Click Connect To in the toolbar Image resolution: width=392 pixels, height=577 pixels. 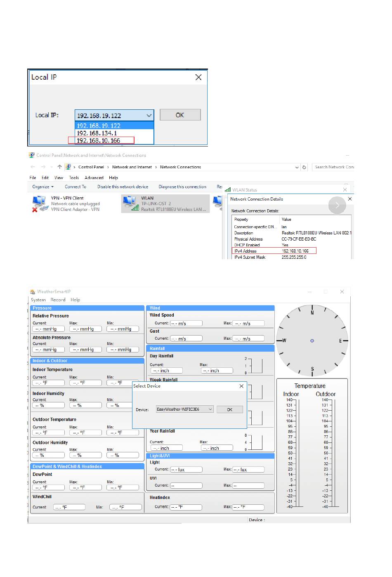[x=76, y=187]
